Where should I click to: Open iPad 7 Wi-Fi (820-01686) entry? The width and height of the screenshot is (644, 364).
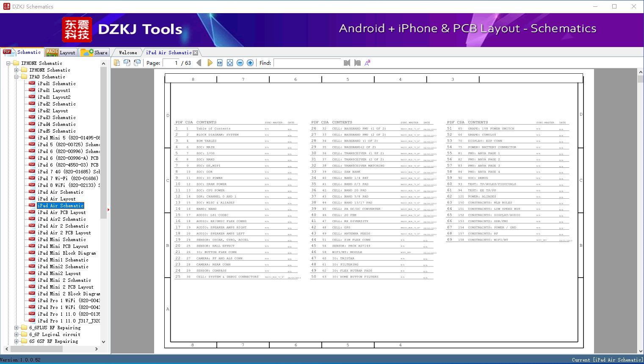68,178
